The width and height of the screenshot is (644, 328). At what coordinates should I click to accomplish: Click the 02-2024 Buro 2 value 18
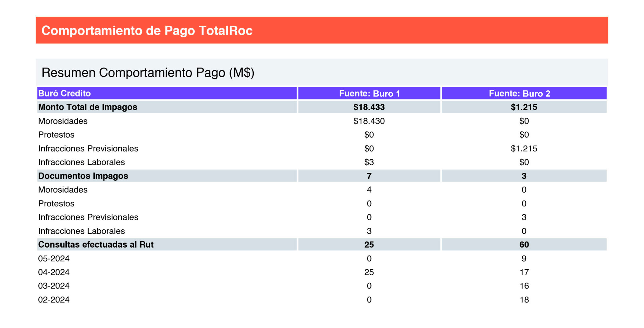point(524,300)
